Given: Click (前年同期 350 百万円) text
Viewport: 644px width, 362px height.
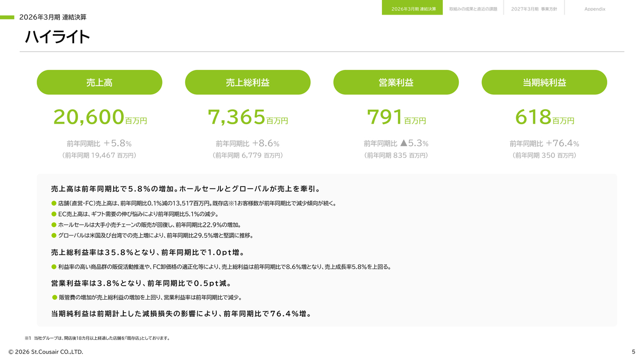Looking at the screenshot, I should click(x=544, y=155).
